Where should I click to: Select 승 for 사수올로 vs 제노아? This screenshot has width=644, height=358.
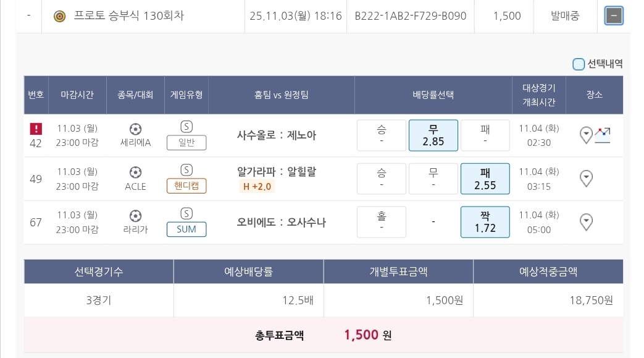(x=382, y=135)
